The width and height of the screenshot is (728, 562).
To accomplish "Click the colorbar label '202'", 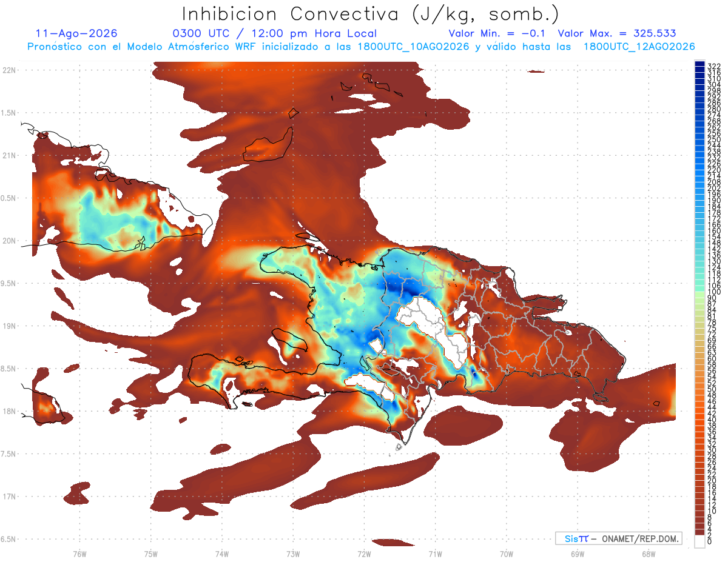I will click(x=713, y=188).
